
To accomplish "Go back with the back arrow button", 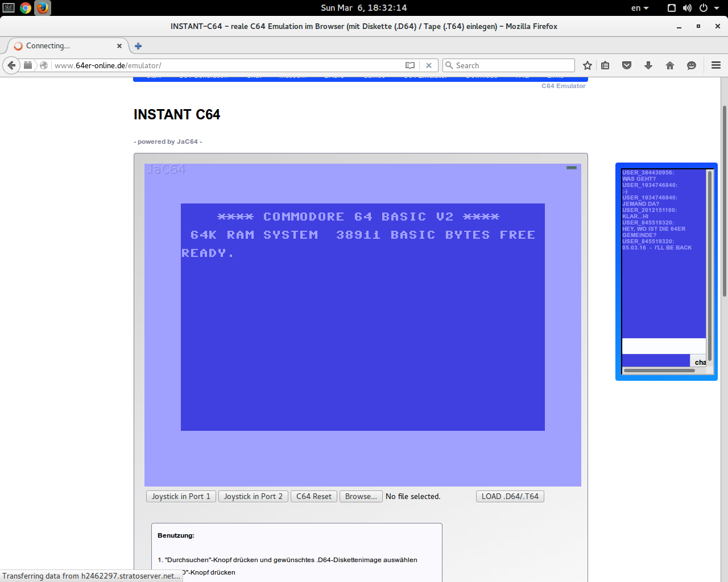I will pyautogui.click(x=11, y=65).
